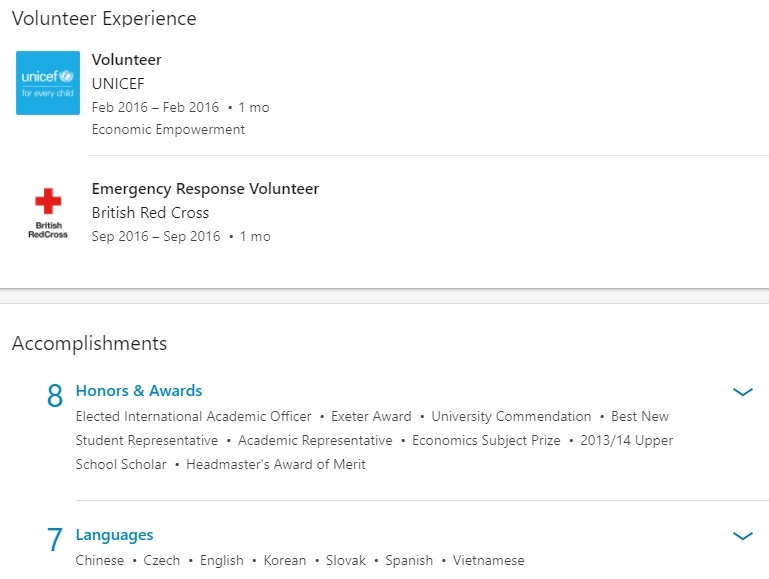Open the Honors & Awards heading link
769x579 pixels.
(x=139, y=391)
